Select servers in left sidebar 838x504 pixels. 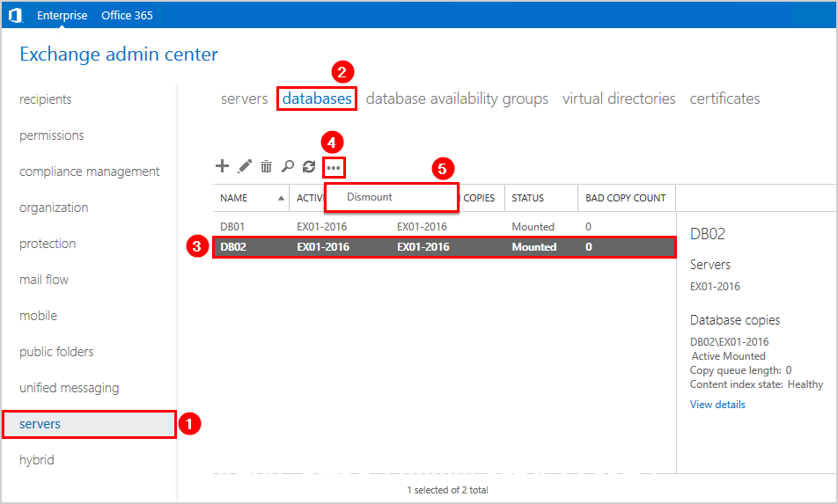(89, 425)
